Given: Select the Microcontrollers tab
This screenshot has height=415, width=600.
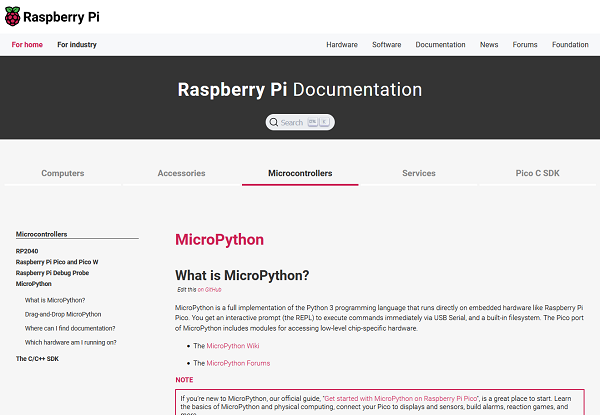Looking at the screenshot, I should 300,173.
